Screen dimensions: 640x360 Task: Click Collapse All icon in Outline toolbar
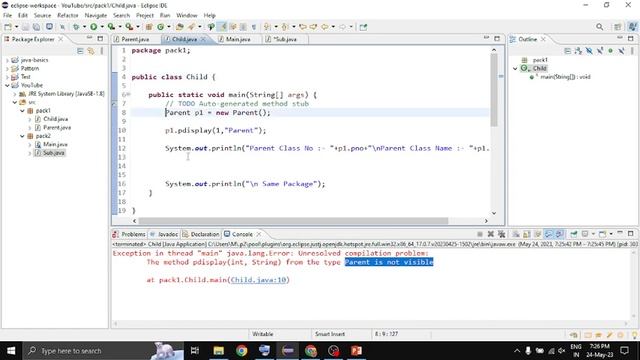coord(567,51)
